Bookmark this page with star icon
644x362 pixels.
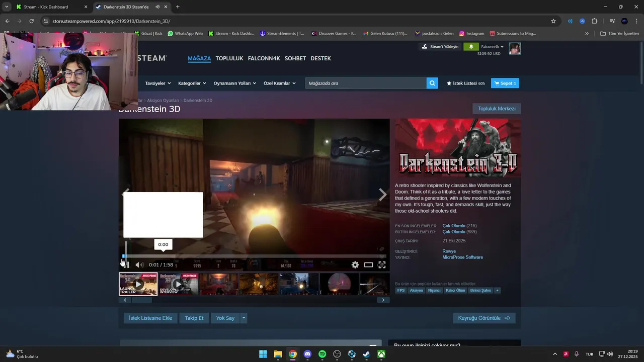[553, 21]
